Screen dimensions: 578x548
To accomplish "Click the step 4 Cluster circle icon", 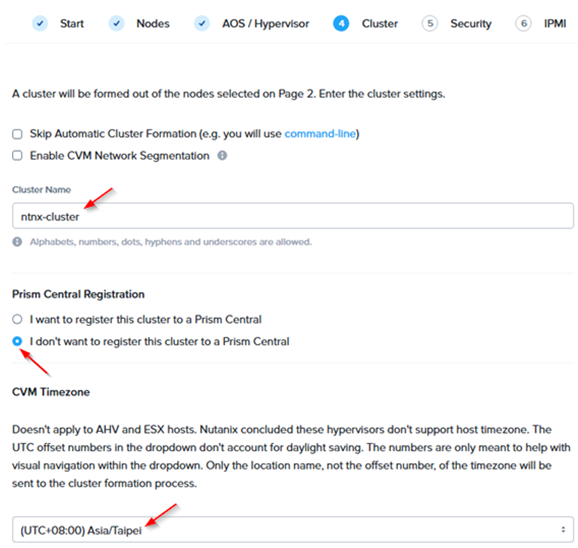I will click(x=341, y=24).
